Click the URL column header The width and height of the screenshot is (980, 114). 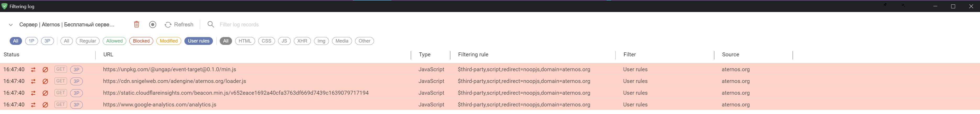click(108, 55)
